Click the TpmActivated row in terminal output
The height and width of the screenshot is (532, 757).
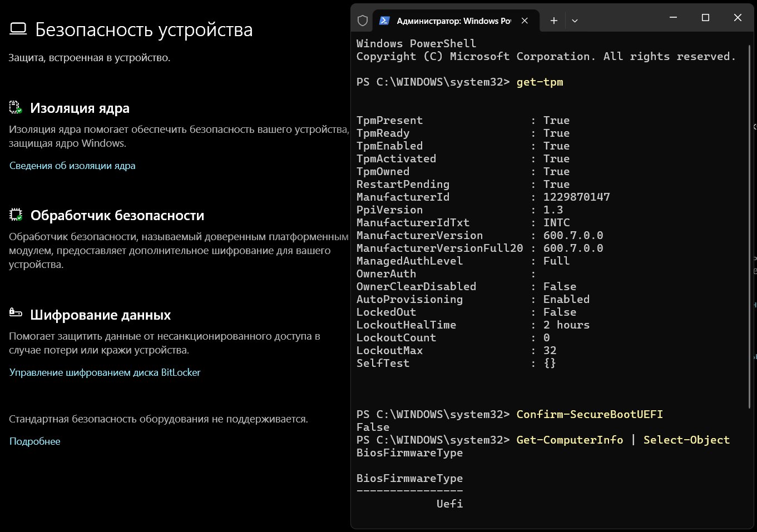[x=463, y=159]
